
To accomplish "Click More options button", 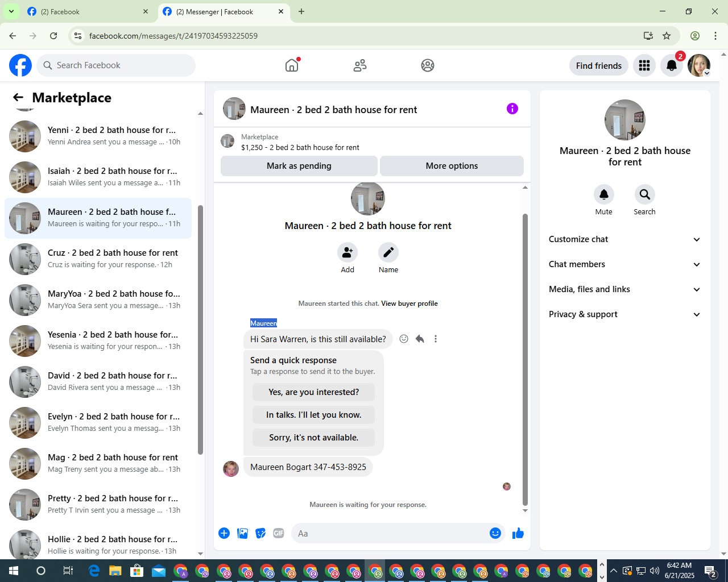I will click(452, 166).
